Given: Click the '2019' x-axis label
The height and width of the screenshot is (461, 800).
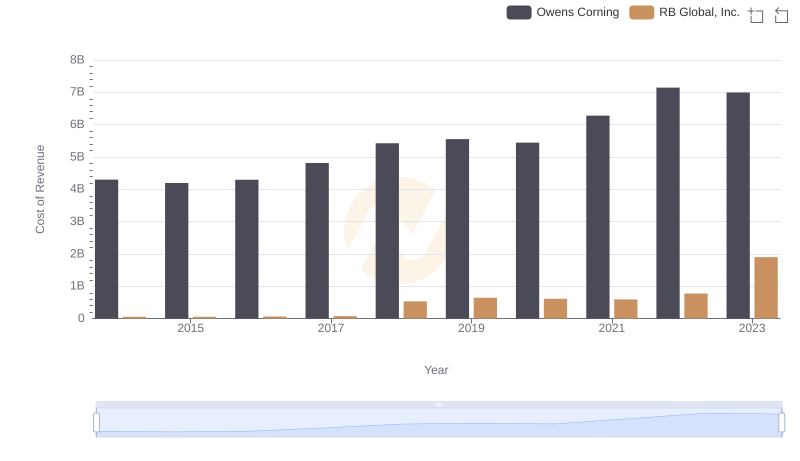Looking at the screenshot, I should click(471, 328).
